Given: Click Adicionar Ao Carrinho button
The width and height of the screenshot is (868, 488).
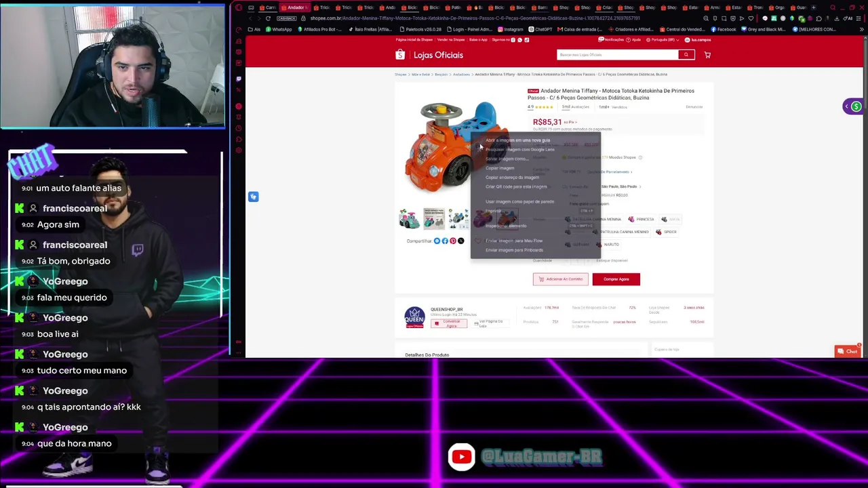Looking at the screenshot, I should coord(561,279).
